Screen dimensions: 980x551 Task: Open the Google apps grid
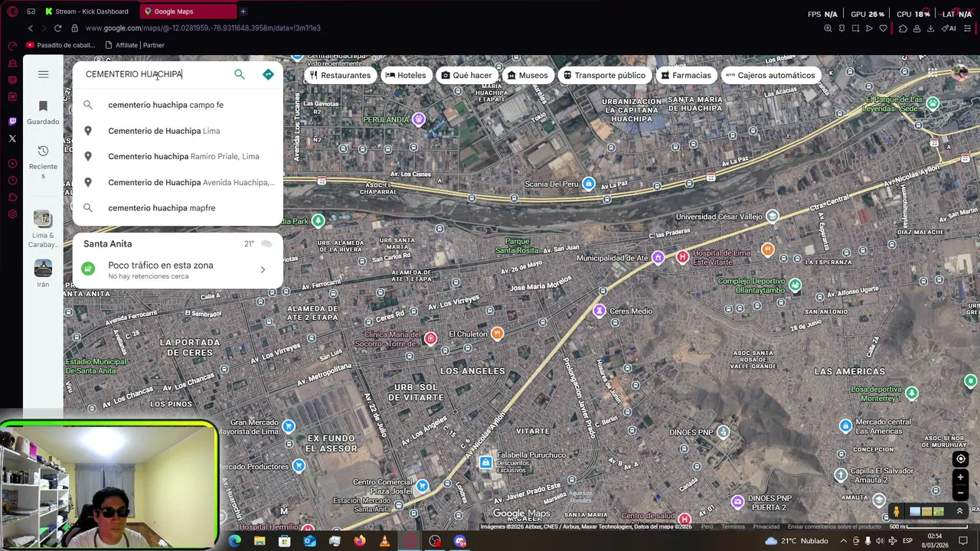(933, 73)
